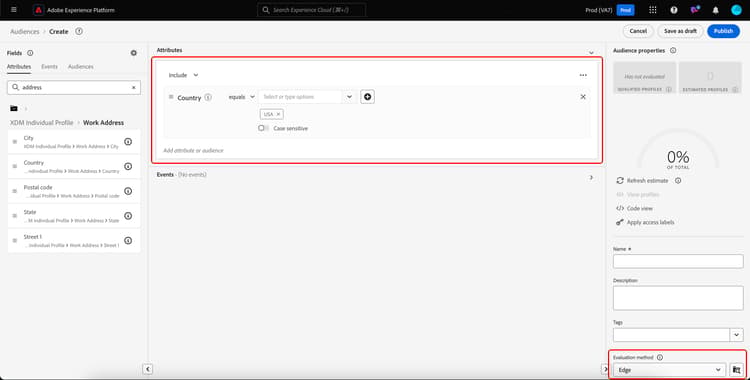Switch to the Audiences tab
The width and height of the screenshot is (750, 380).
(81, 67)
